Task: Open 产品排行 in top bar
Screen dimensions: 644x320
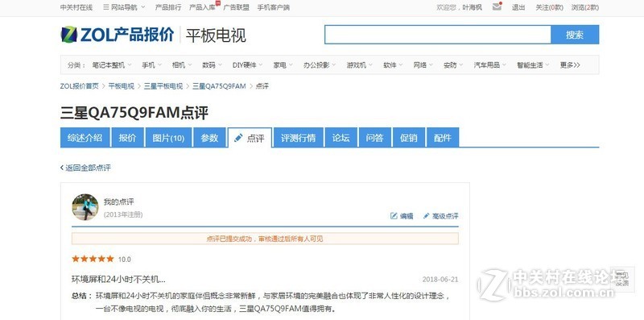Action: pos(168,7)
